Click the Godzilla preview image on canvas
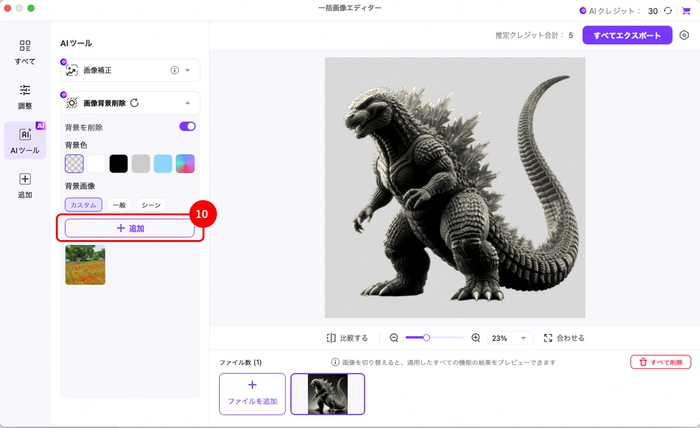Viewport: 700px width, 428px height. pos(455,187)
